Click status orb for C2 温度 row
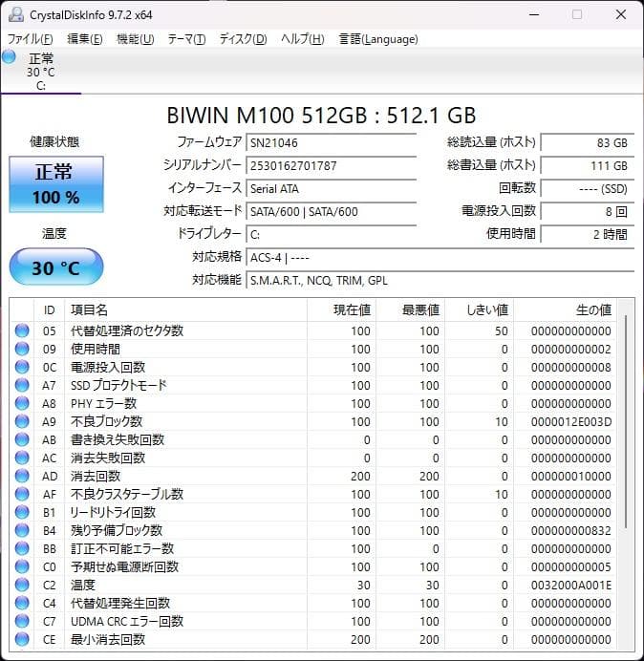Image resolution: width=644 pixels, height=661 pixels. tap(22, 585)
